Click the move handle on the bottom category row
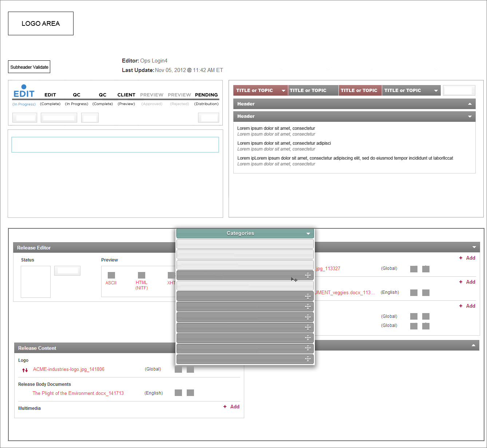This screenshot has width=487, height=448. click(x=308, y=359)
